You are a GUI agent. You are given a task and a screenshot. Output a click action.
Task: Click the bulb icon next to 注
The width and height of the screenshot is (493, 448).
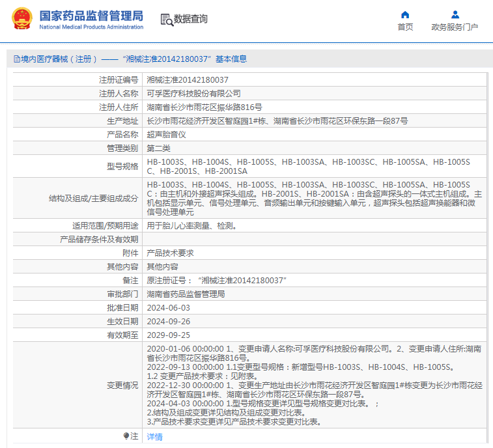(x=126, y=436)
